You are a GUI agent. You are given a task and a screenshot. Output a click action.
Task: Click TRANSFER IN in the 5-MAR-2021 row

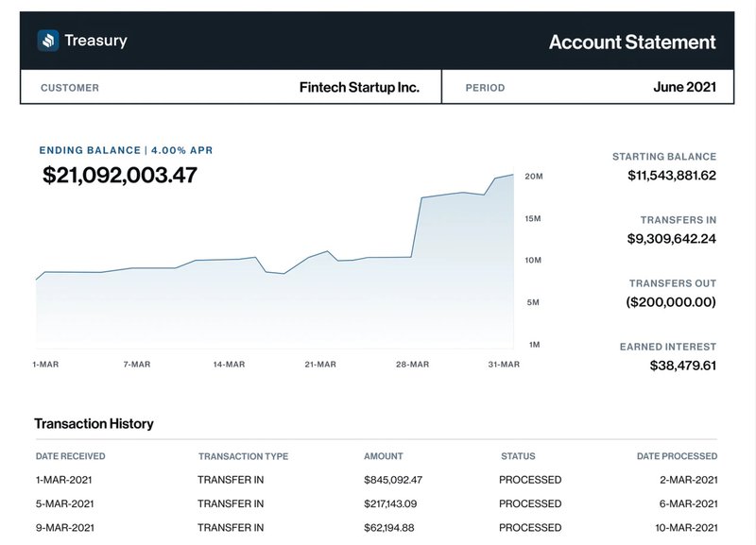[231, 504]
